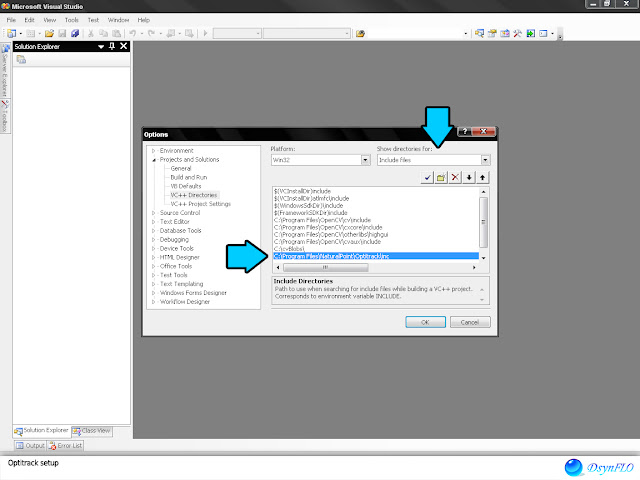Open the Platform Win32 dropdown

(365, 160)
